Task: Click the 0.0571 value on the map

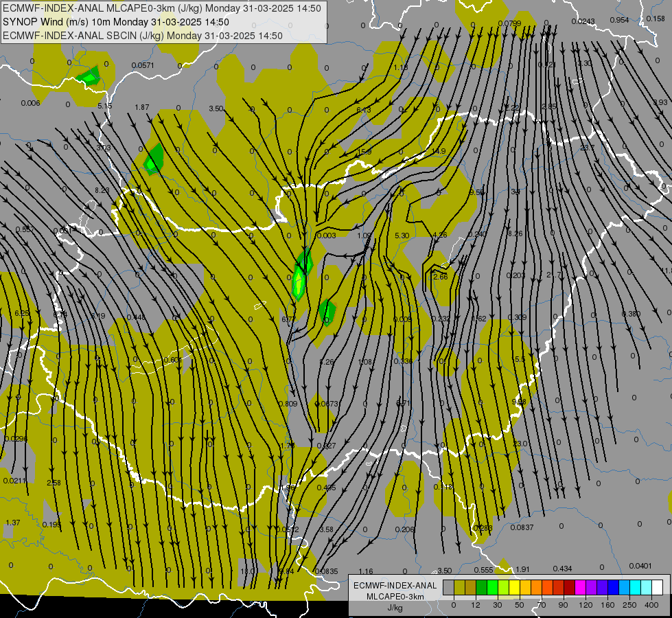Action: click(x=142, y=65)
